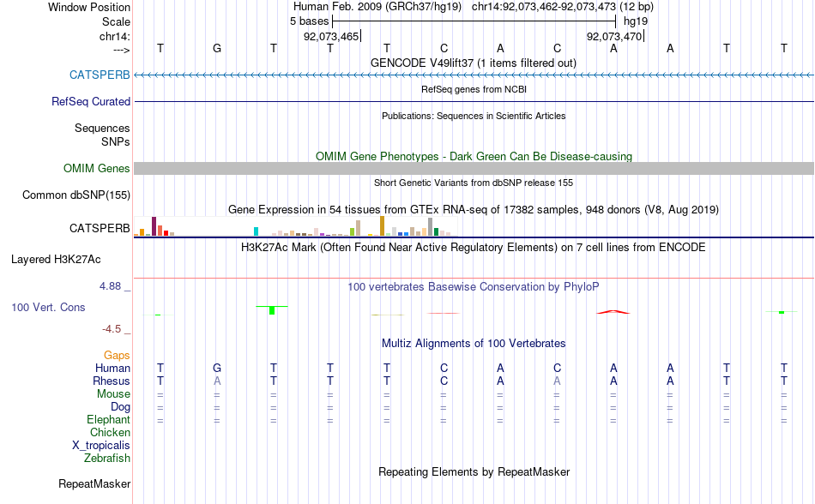Image resolution: width=815 pixels, height=504 pixels.
Task: Click the Common dbSNP(155) track label
Action: [x=75, y=195]
